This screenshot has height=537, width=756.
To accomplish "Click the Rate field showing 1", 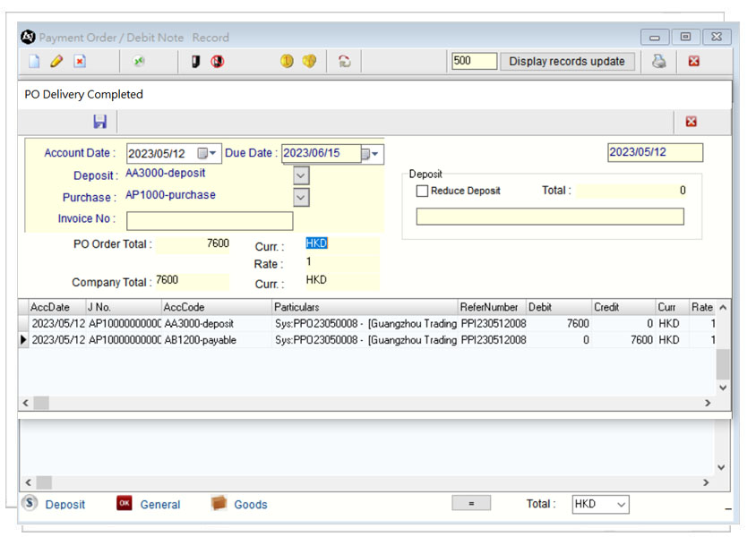I will 342,262.
